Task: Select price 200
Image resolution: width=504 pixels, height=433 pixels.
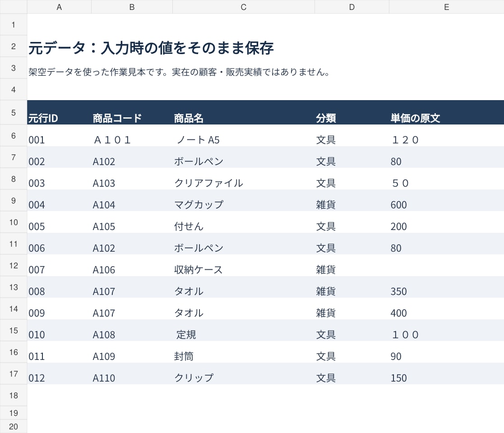Action: coord(446,222)
